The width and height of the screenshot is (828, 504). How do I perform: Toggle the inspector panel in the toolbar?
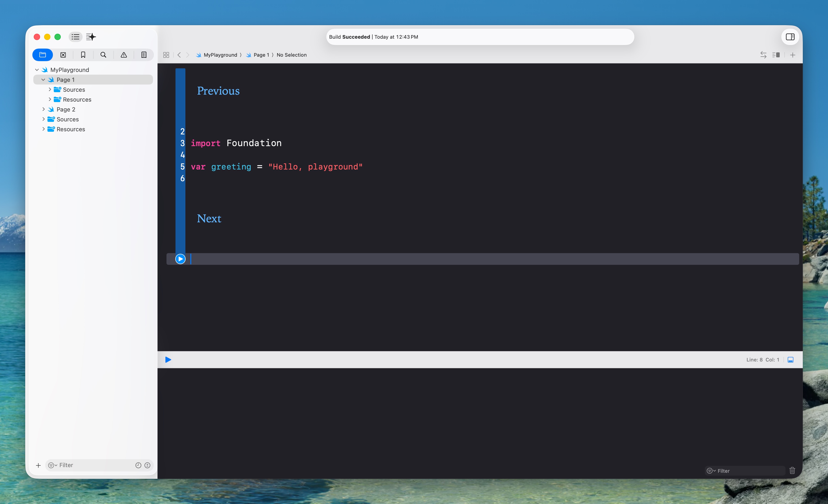790,37
